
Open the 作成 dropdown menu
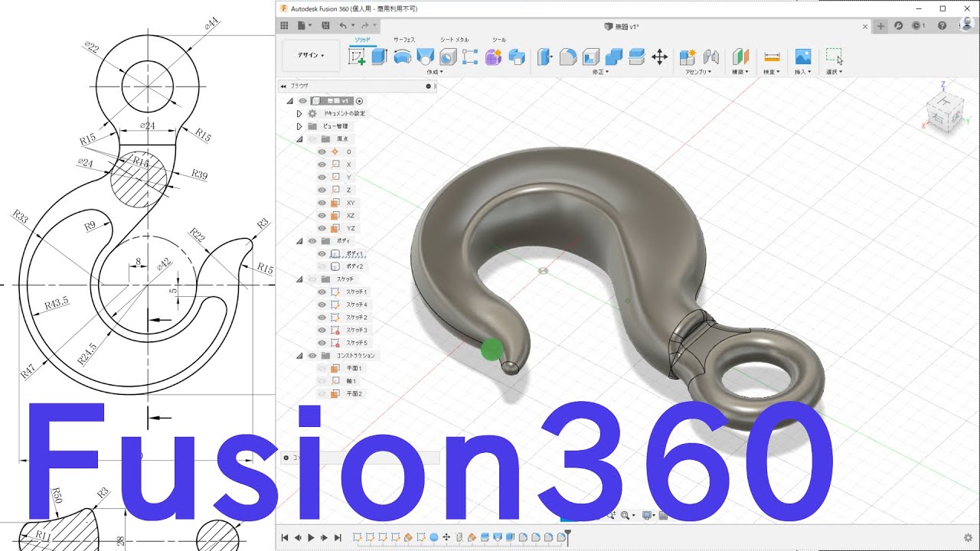pos(434,72)
